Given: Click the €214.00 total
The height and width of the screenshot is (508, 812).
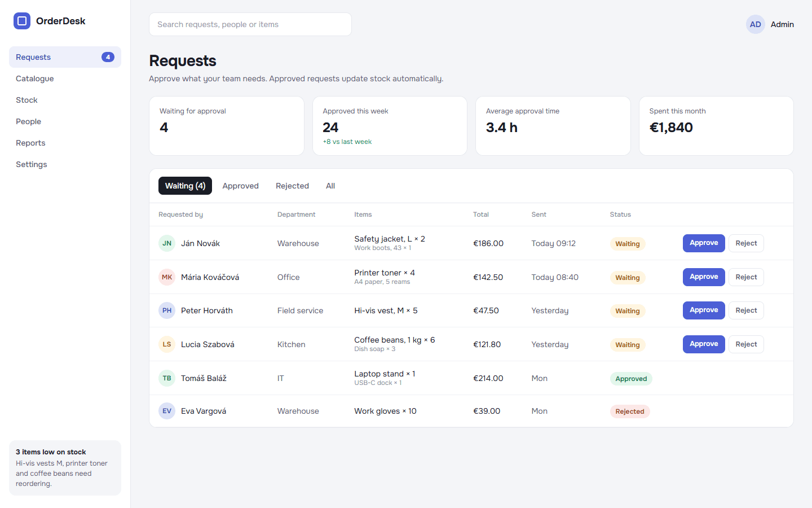Looking at the screenshot, I should (488, 378).
